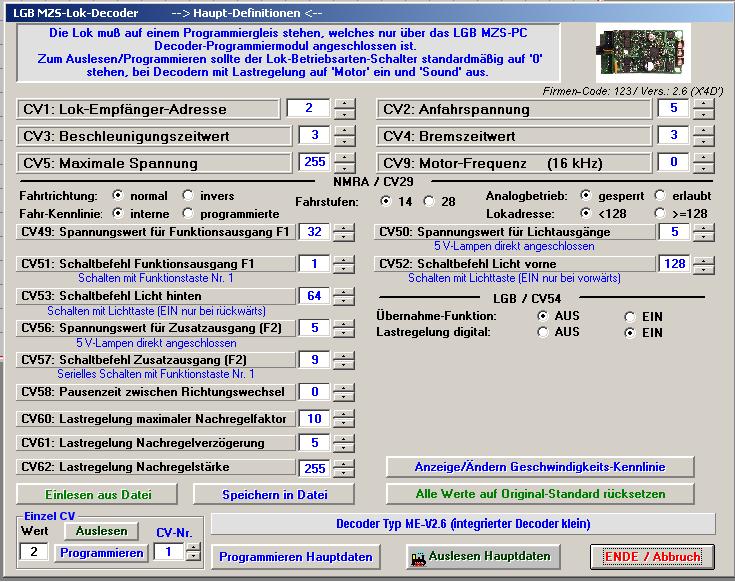
Task: Click Einlesen aus Datei button
Action: pyautogui.click(x=98, y=494)
